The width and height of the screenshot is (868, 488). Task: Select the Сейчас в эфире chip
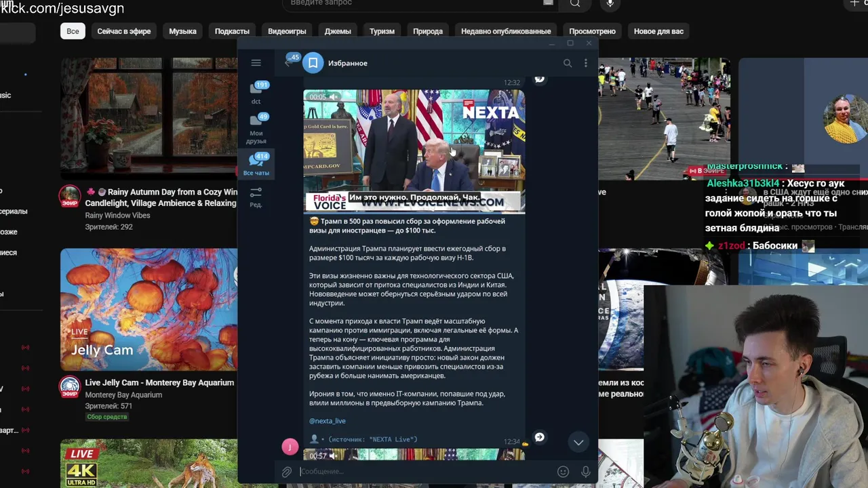(x=124, y=31)
